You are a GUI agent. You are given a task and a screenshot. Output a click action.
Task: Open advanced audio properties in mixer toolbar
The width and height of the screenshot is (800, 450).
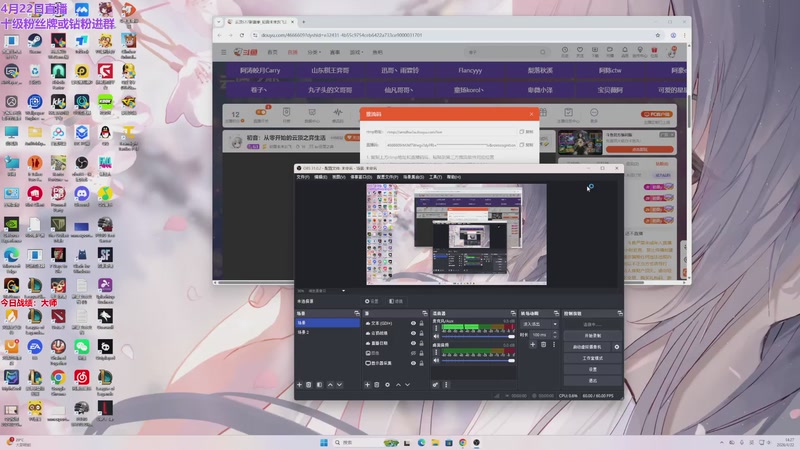coord(435,385)
